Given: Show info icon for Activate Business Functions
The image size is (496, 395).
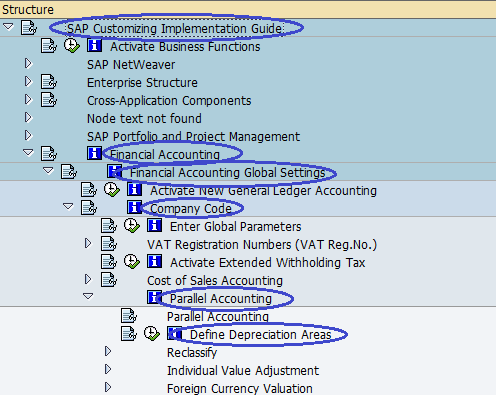Looking at the screenshot, I should point(94,45).
